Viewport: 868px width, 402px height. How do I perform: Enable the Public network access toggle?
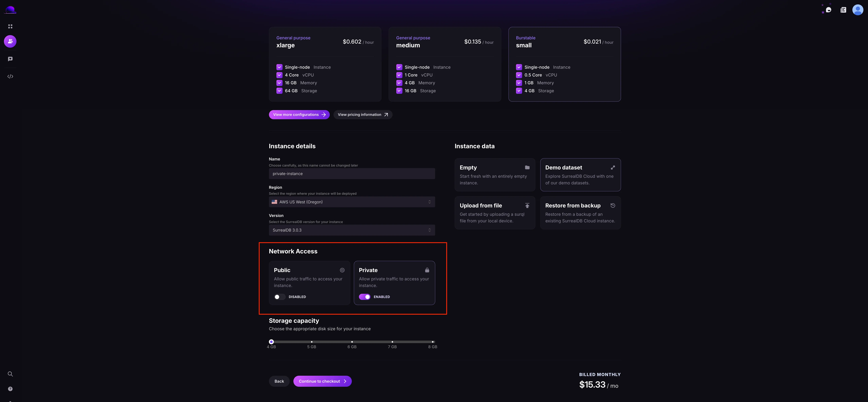[279, 297]
